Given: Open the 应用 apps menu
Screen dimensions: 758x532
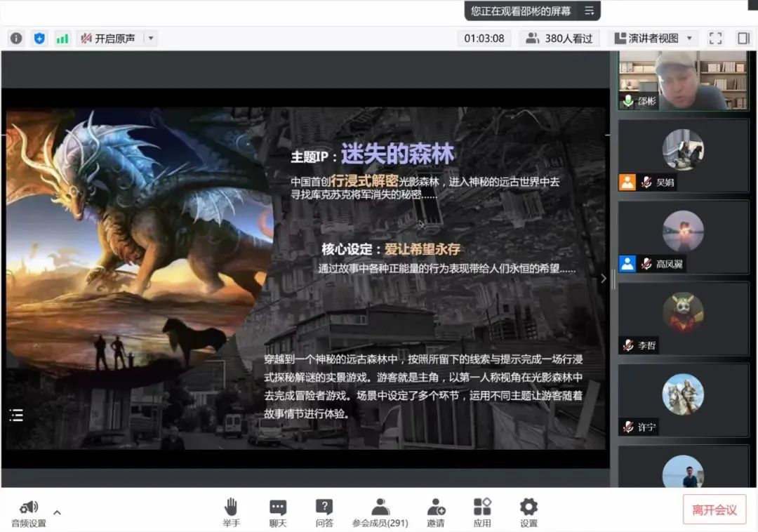Looking at the screenshot, I should pos(482,513).
